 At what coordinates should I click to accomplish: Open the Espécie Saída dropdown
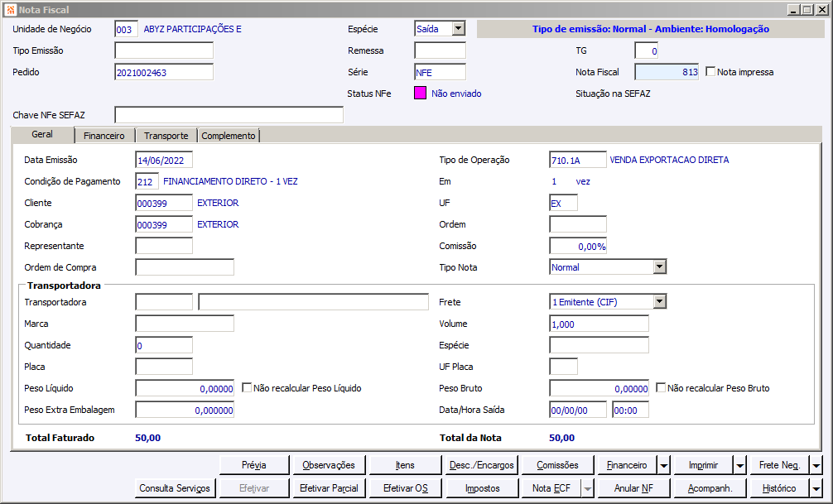458,29
